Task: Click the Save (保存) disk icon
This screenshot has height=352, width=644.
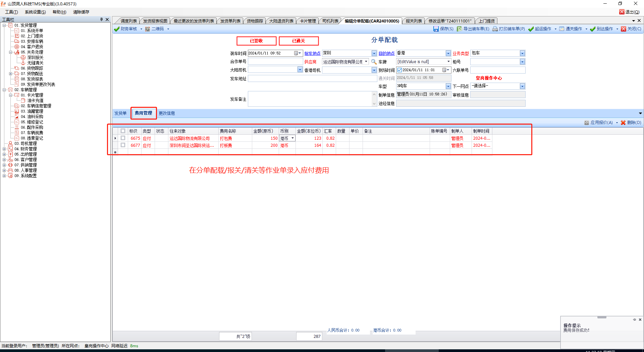Action: [436, 29]
